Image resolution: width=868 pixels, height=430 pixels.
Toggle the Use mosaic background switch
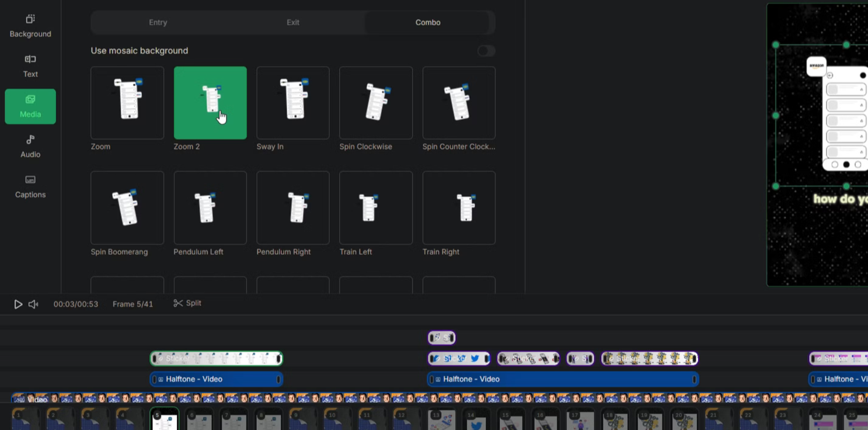coord(486,51)
